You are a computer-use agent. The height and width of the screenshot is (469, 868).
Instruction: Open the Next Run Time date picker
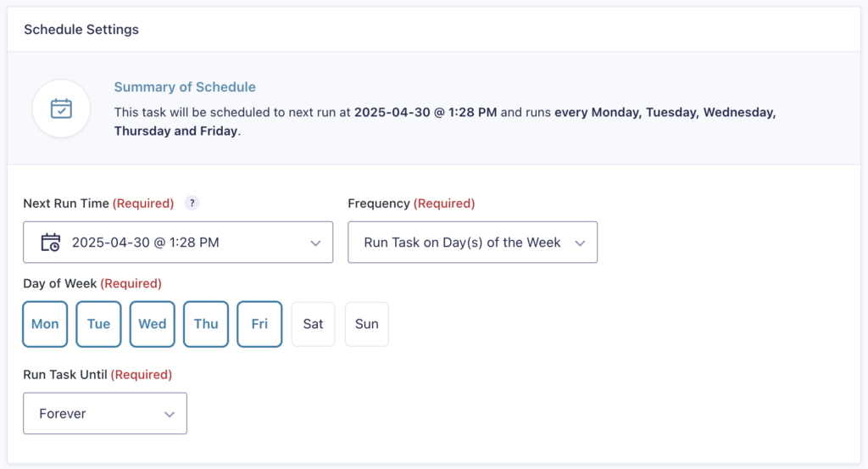coord(178,243)
